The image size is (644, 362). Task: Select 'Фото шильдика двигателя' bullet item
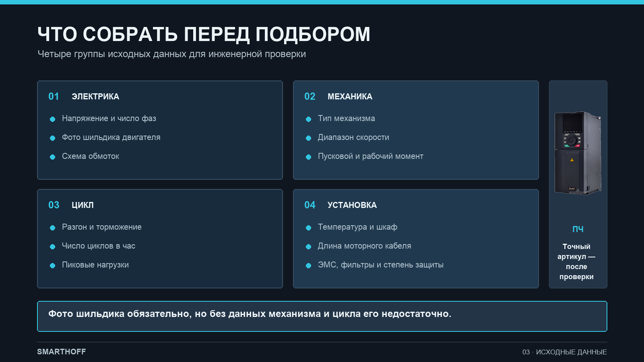(x=111, y=137)
